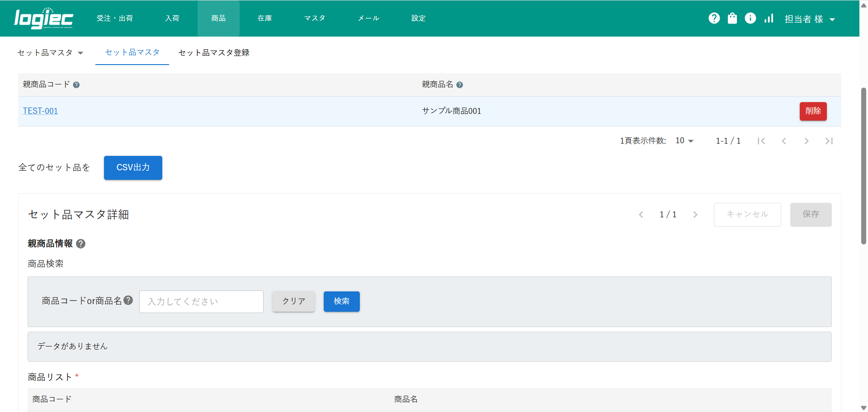Click the information icon in header
Viewport: 868px width, 412px height.
pyautogui.click(x=750, y=18)
